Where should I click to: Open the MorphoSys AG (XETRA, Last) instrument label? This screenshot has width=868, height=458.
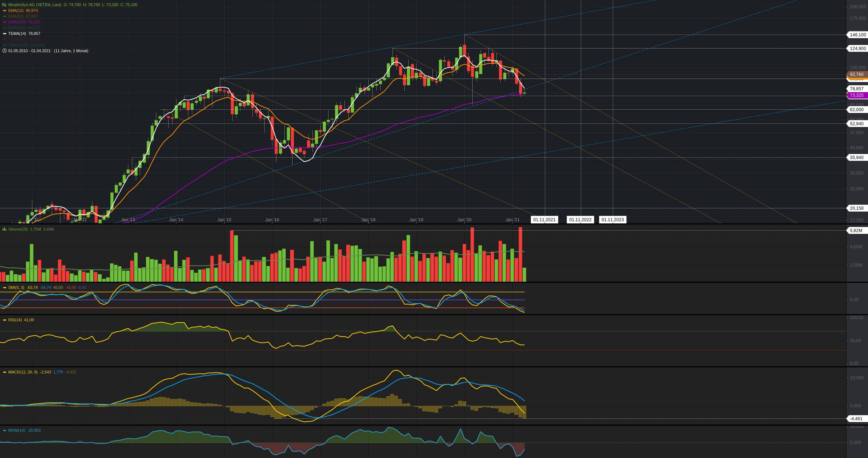pos(35,5)
